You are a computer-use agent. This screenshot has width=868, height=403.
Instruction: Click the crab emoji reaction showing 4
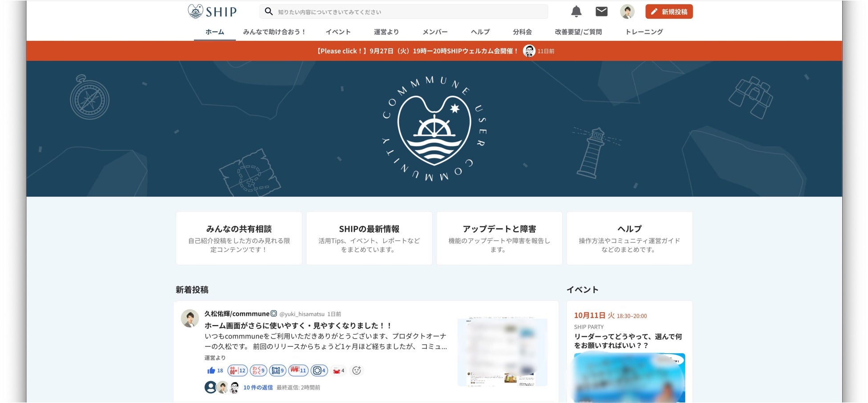click(339, 371)
